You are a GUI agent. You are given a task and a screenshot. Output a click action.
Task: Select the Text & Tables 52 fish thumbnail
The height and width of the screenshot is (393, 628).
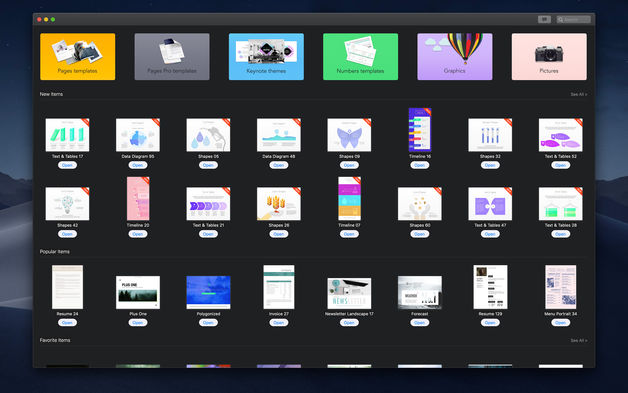point(561,135)
